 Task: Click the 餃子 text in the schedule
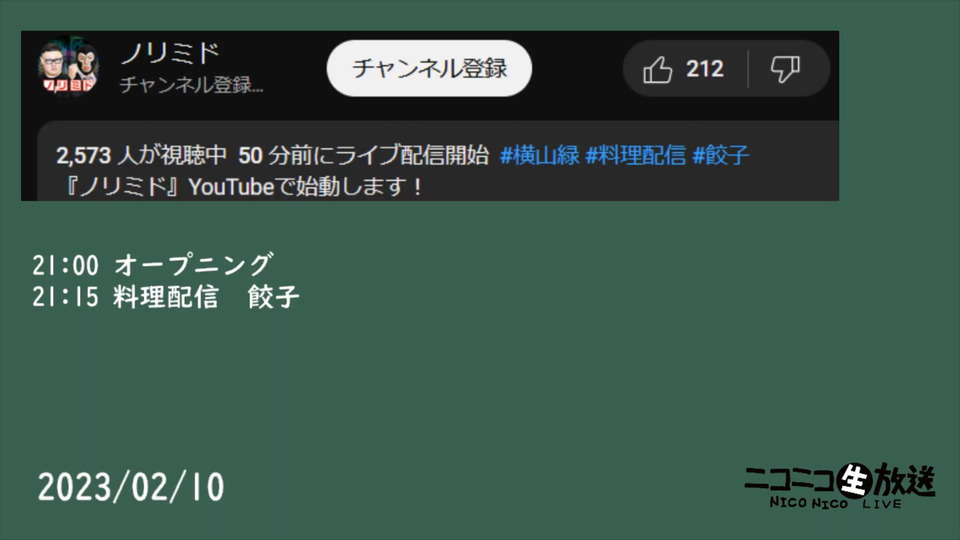click(273, 297)
